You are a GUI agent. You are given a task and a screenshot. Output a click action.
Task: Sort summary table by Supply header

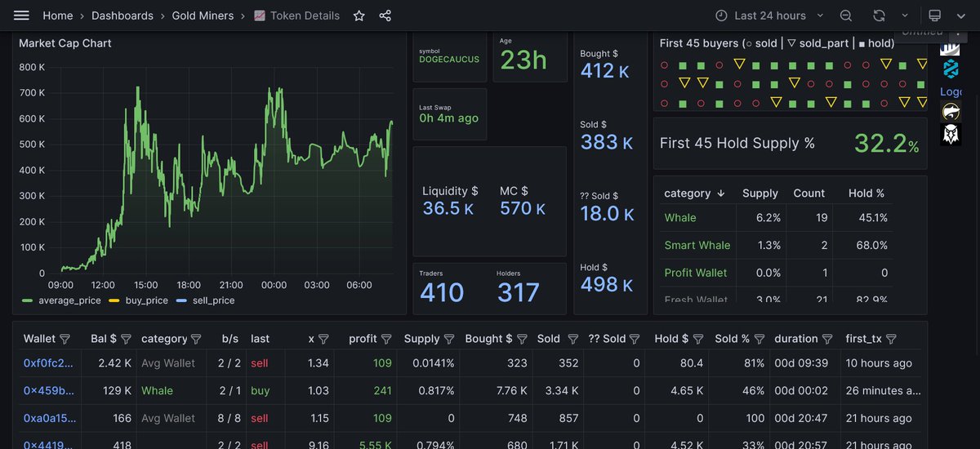point(760,193)
